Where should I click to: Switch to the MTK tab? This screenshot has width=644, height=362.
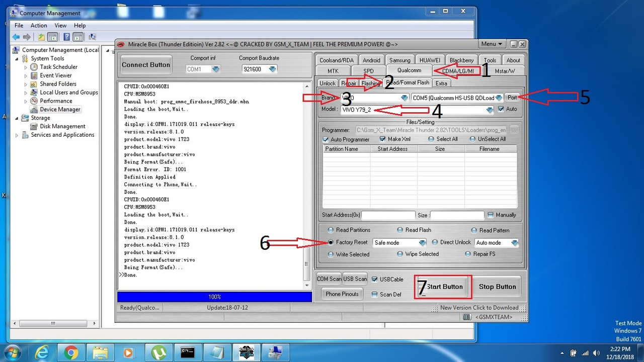pos(333,71)
